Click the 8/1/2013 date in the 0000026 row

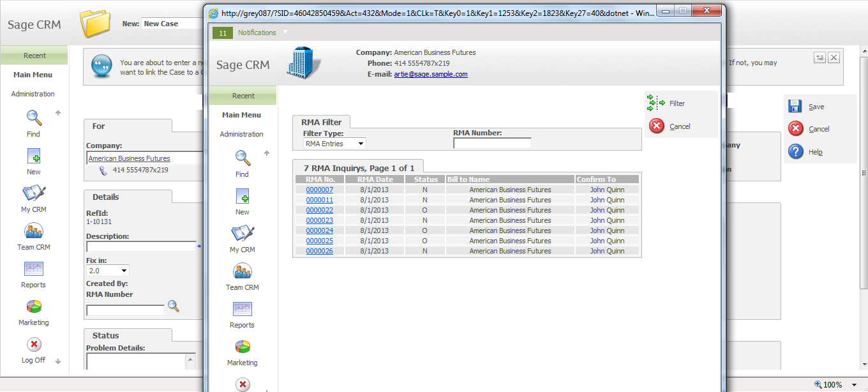point(375,251)
